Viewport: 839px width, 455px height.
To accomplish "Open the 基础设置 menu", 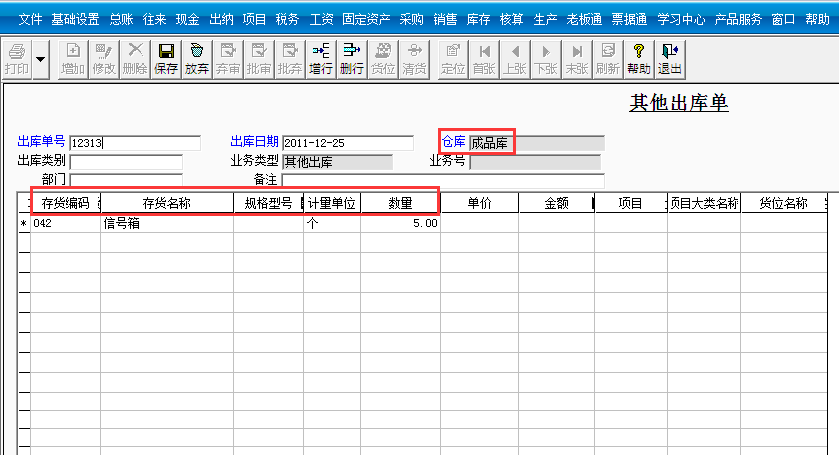I will (75, 19).
